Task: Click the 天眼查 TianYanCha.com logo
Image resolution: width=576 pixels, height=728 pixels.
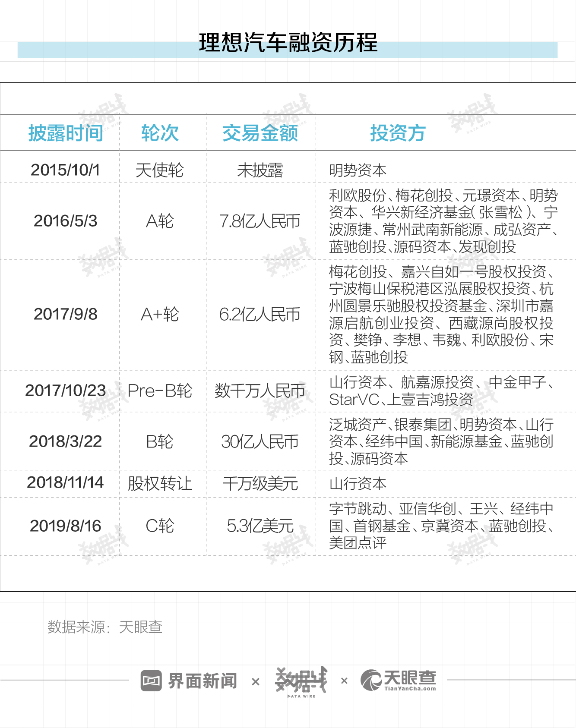Action: tap(398, 681)
